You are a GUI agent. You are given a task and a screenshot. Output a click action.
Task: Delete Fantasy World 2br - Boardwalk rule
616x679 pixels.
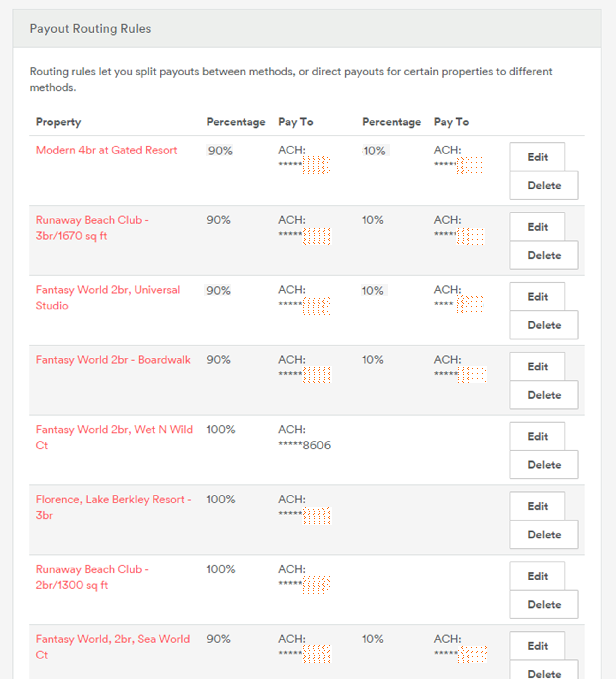click(544, 395)
